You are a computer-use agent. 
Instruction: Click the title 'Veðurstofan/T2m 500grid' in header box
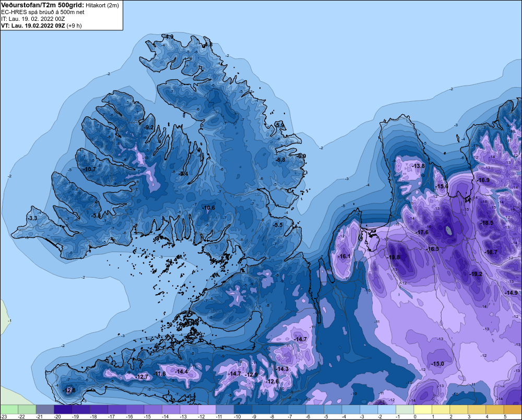point(43,5)
